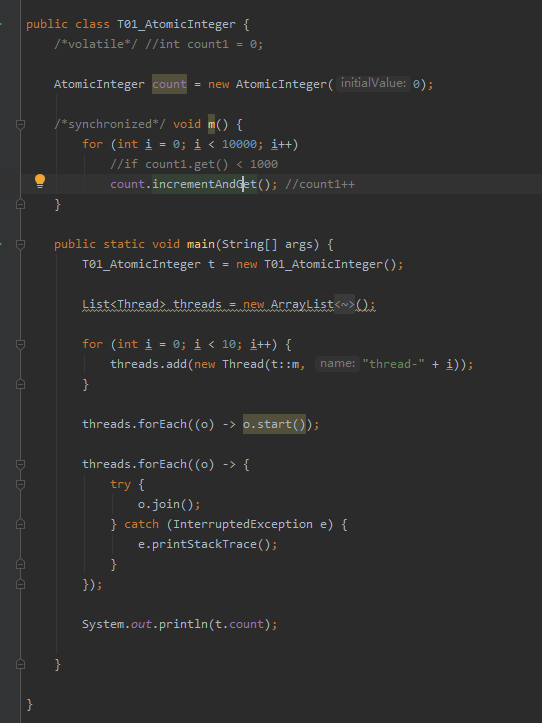Fold the for loop with i < 10
This screenshot has width=542, height=723.
click(x=20, y=344)
